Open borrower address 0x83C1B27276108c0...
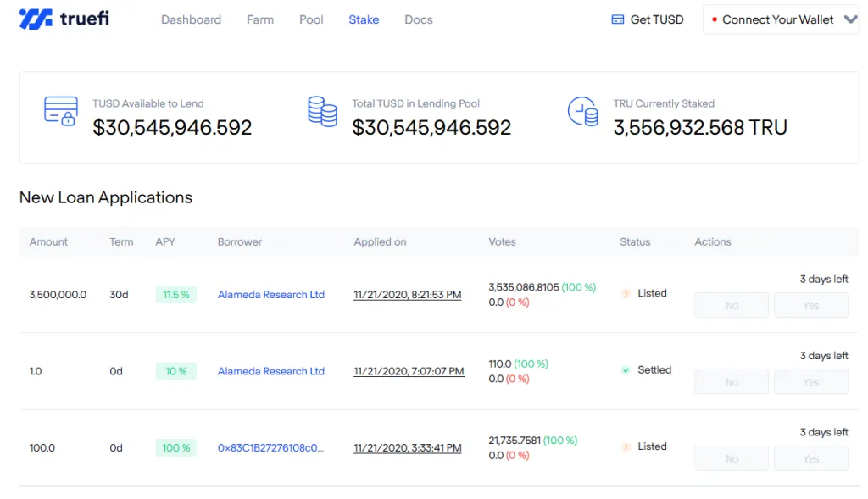868x499 pixels. (x=270, y=447)
